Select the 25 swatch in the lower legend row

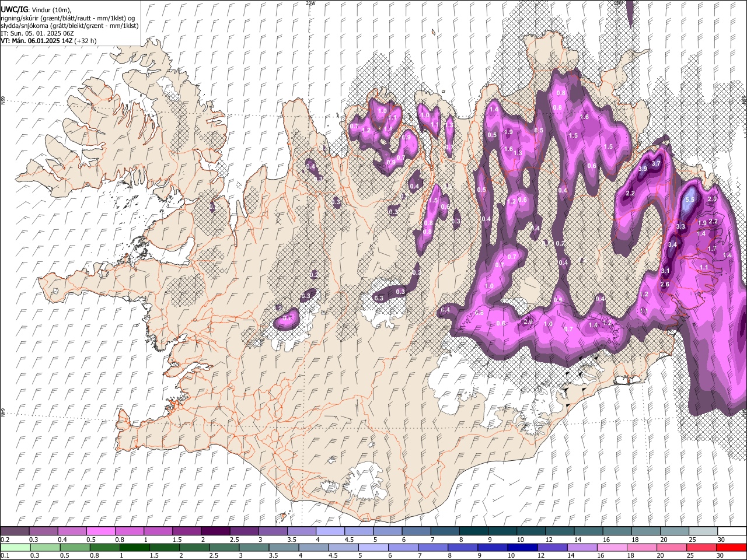click(702, 548)
